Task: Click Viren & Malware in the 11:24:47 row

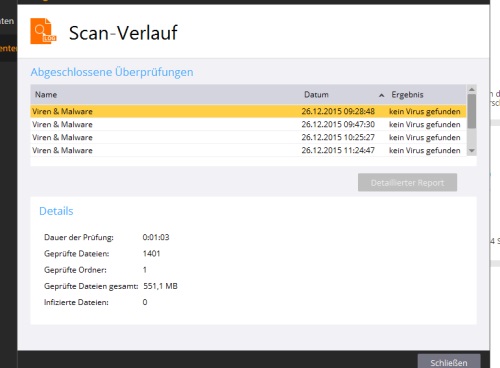Action: click(x=62, y=150)
